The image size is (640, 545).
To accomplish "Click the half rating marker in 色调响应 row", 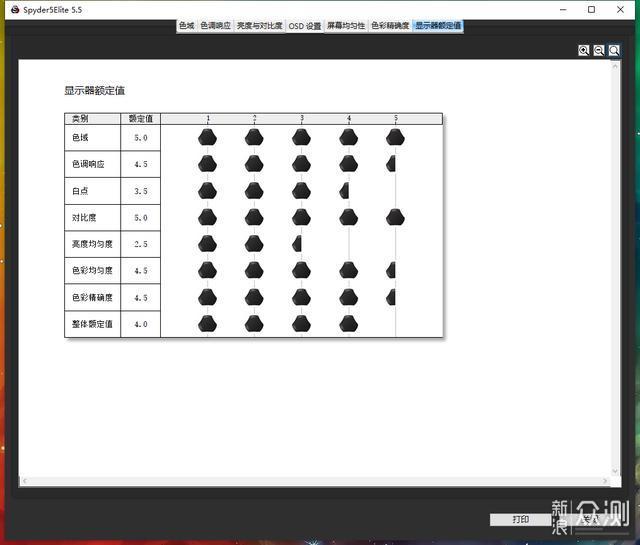I will pos(391,164).
